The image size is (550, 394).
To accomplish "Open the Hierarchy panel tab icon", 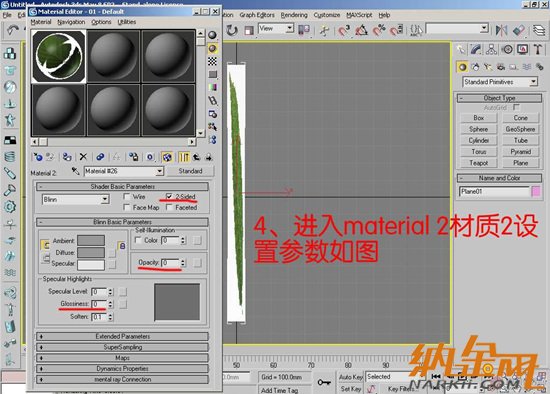I will pos(491,49).
